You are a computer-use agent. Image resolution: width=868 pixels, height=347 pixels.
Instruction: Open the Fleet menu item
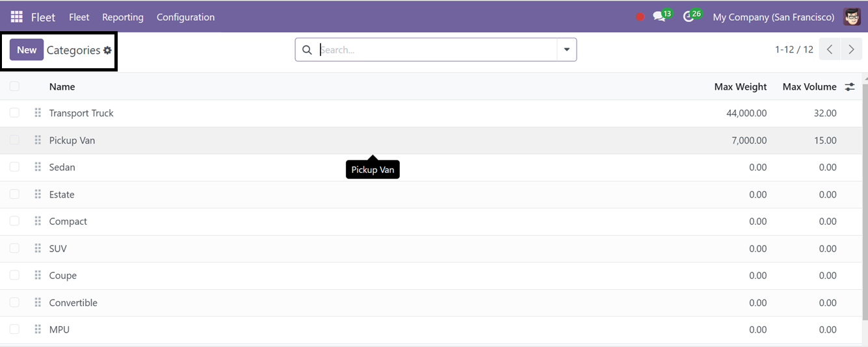79,17
